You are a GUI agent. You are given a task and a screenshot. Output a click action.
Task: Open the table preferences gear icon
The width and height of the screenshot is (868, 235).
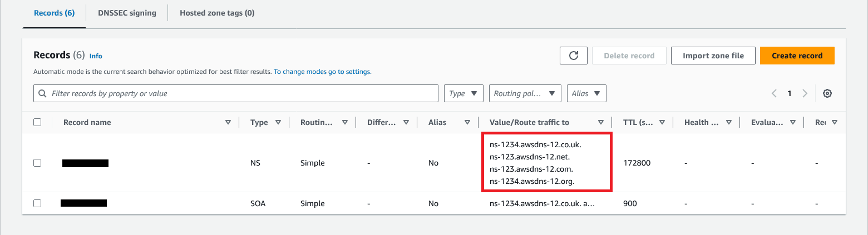827,93
